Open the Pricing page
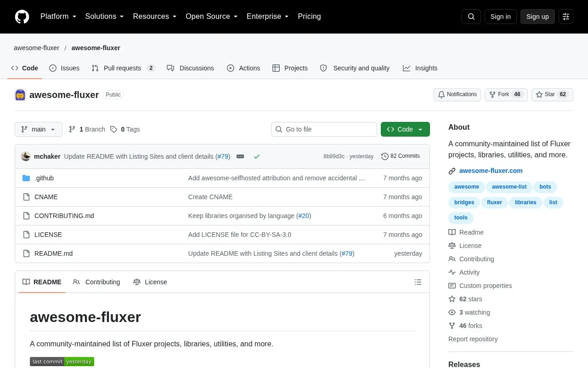This screenshot has width=588, height=368. (x=309, y=17)
